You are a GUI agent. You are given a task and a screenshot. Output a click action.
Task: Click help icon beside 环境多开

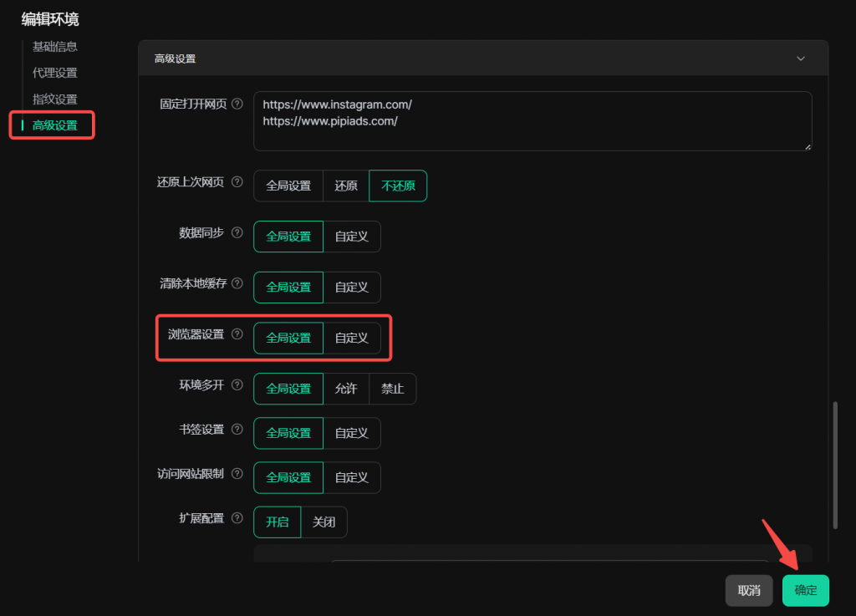click(237, 385)
